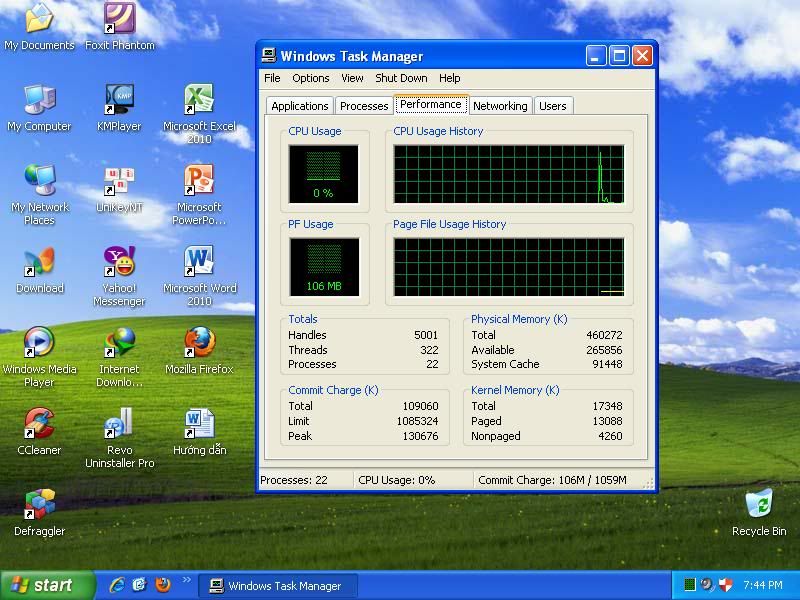Click the green CPU meter tray icon
Image resolution: width=800 pixels, height=600 pixels.
689,585
